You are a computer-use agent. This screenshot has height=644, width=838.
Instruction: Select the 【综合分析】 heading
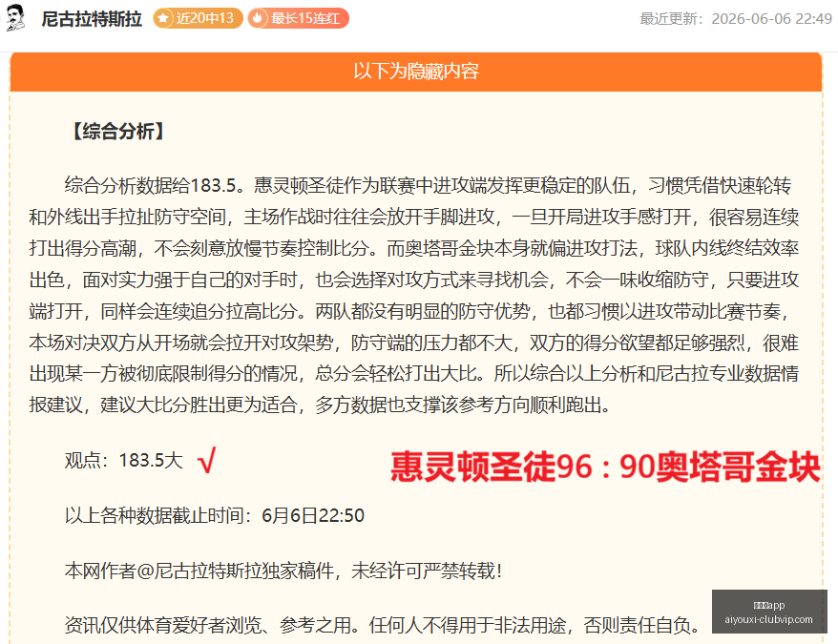coord(118,131)
